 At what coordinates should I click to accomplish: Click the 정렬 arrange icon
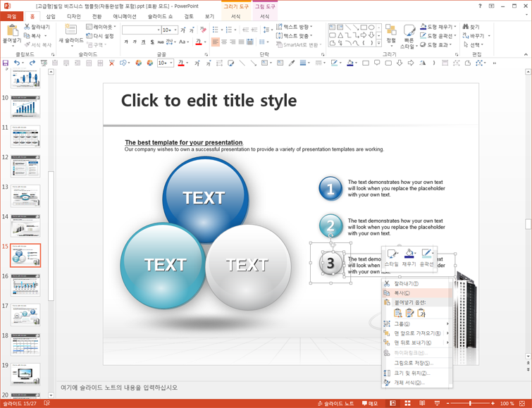point(391,30)
